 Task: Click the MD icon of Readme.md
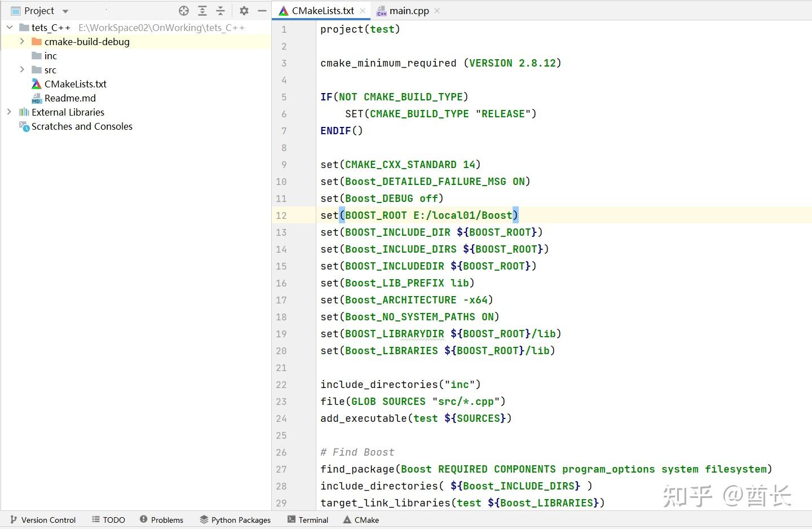[x=37, y=98]
